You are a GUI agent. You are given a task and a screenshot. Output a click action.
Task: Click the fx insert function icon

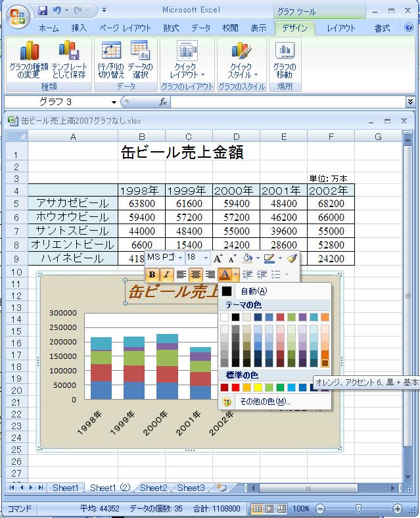[x=163, y=102]
